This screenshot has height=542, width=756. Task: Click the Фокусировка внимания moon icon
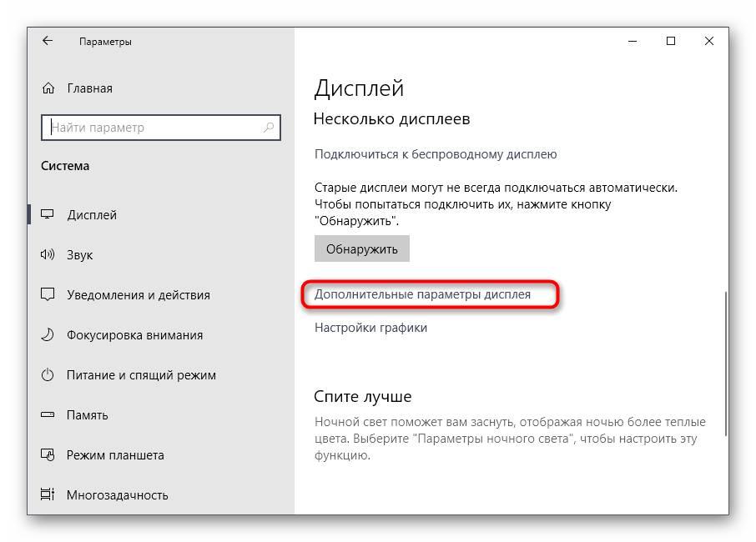48,335
